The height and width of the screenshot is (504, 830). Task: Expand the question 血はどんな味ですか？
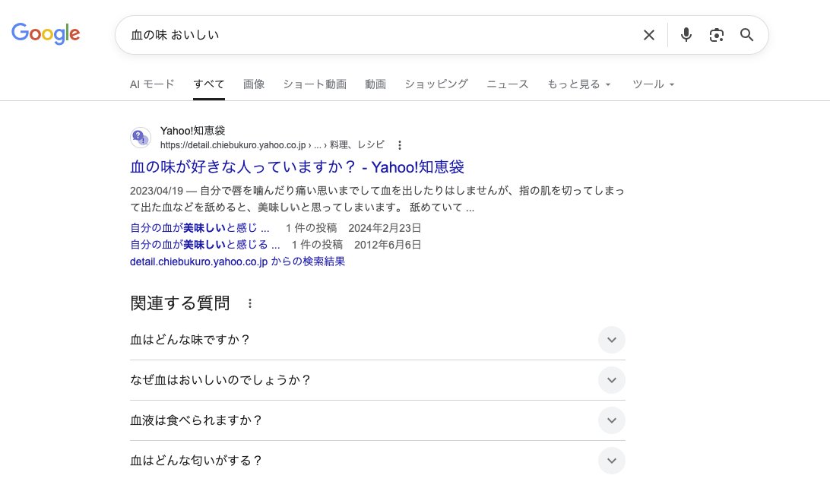[611, 340]
